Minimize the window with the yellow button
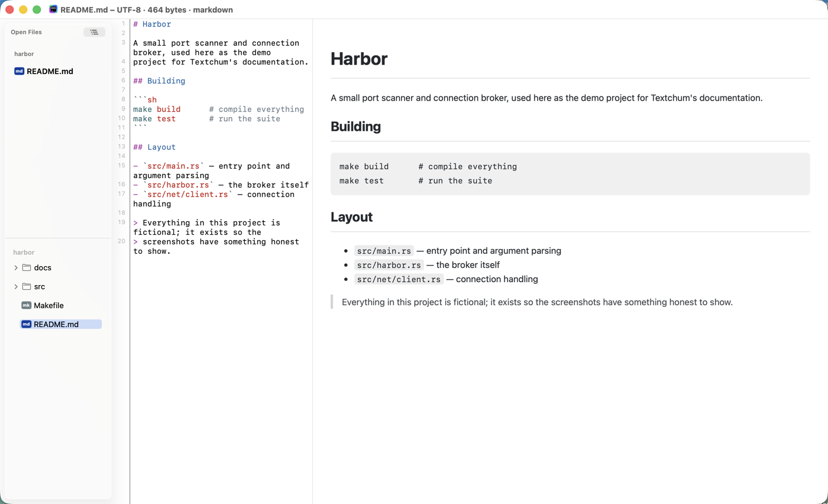 23,9
